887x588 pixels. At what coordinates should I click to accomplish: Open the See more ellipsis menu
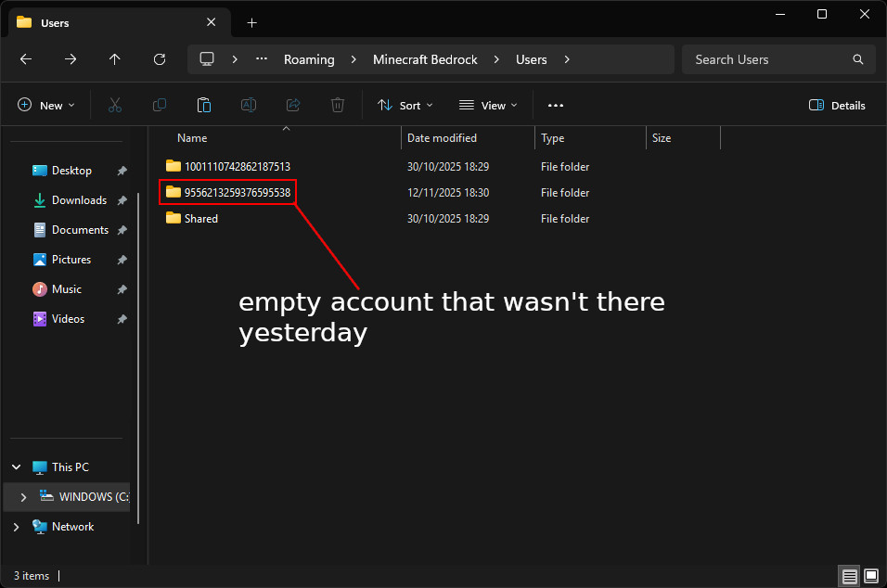coord(556,105)
